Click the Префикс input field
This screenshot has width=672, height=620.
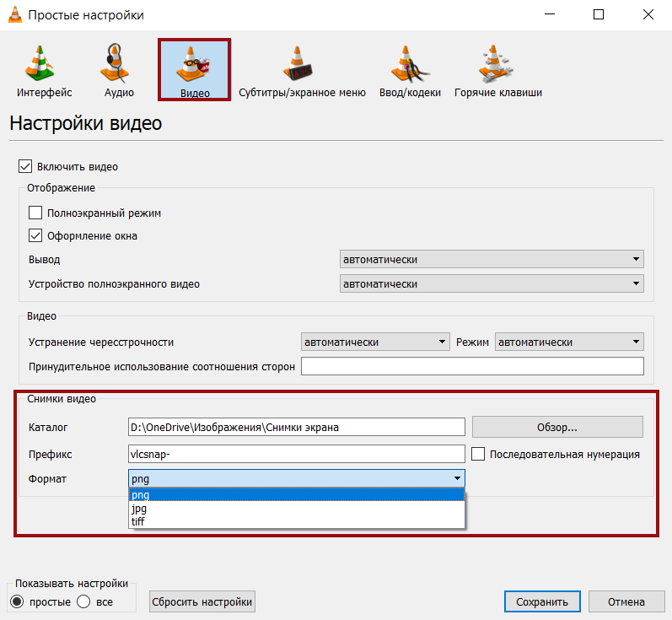(x=297, y=454)
